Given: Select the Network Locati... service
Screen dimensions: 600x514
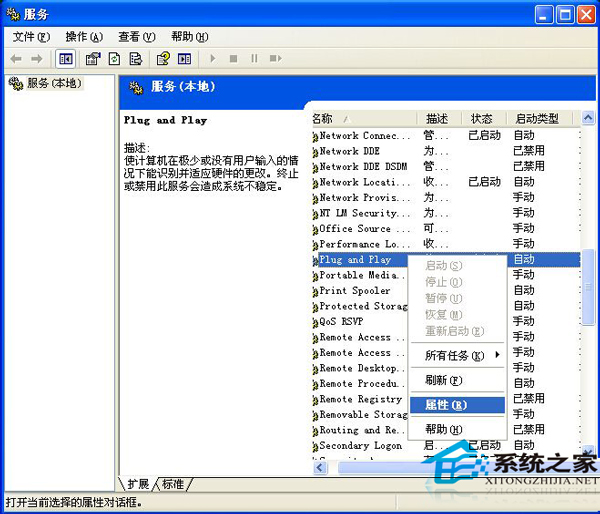Looking at the screenshot, I should point(446,182).
